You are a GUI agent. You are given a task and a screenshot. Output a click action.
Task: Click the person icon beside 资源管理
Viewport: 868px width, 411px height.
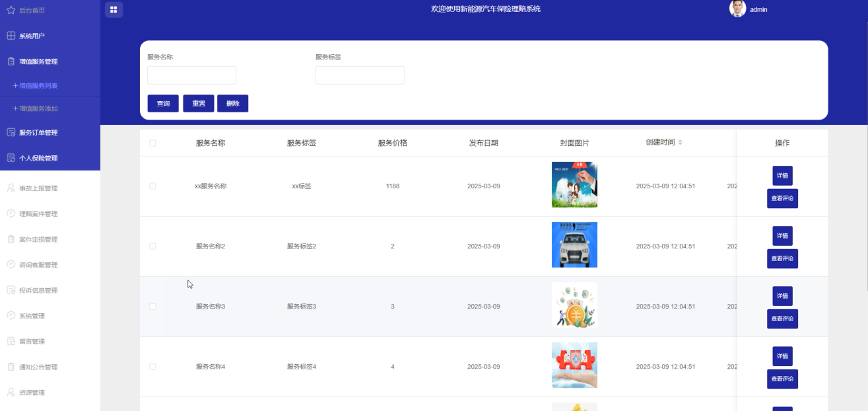11,392
